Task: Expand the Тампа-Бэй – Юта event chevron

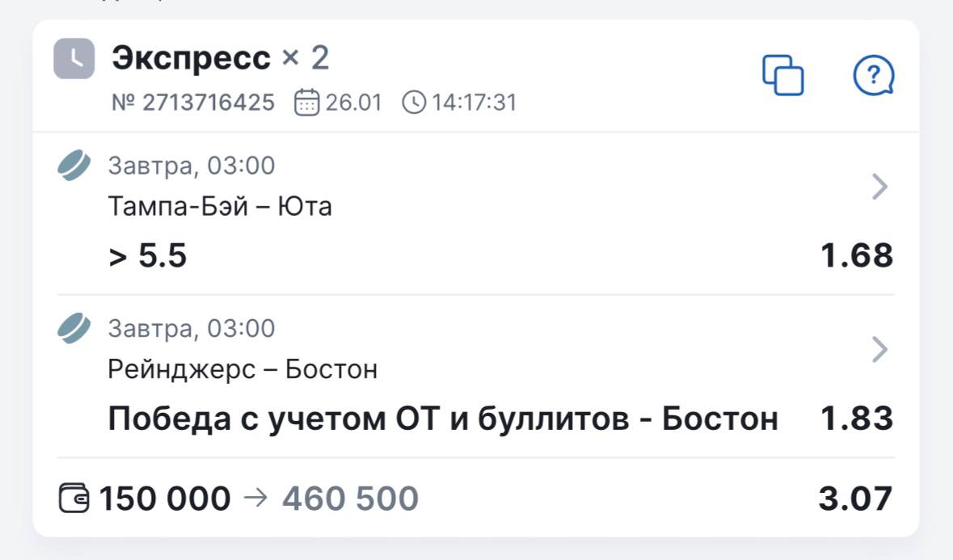Action: point(880,187)
